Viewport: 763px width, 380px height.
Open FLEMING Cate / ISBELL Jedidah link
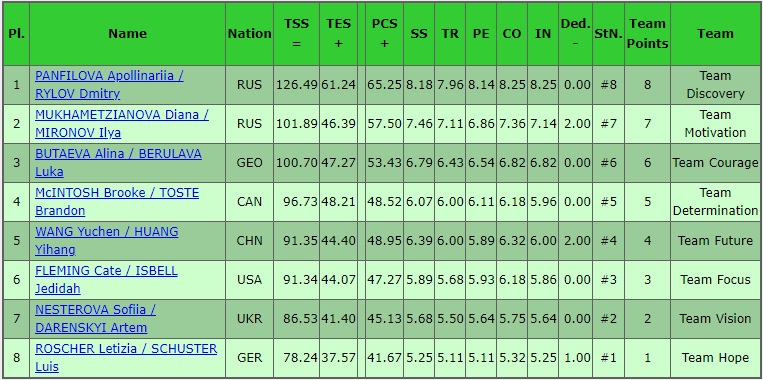click(106, 279)
